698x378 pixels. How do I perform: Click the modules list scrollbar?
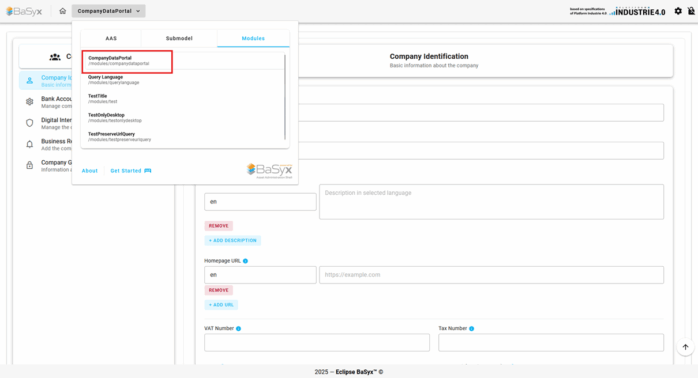285,97
